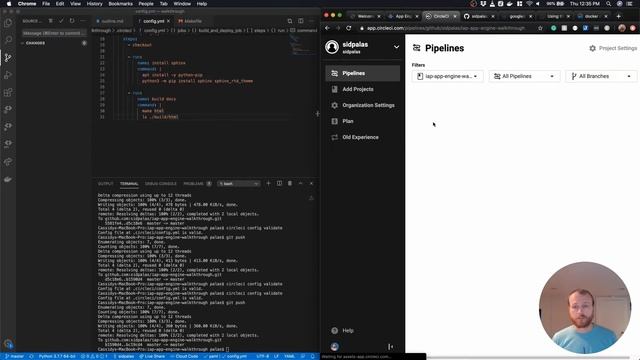Click the accounts avatar icon in VS Code activity bar
Viewport: 640px width, 360px height.
(8, 344)
